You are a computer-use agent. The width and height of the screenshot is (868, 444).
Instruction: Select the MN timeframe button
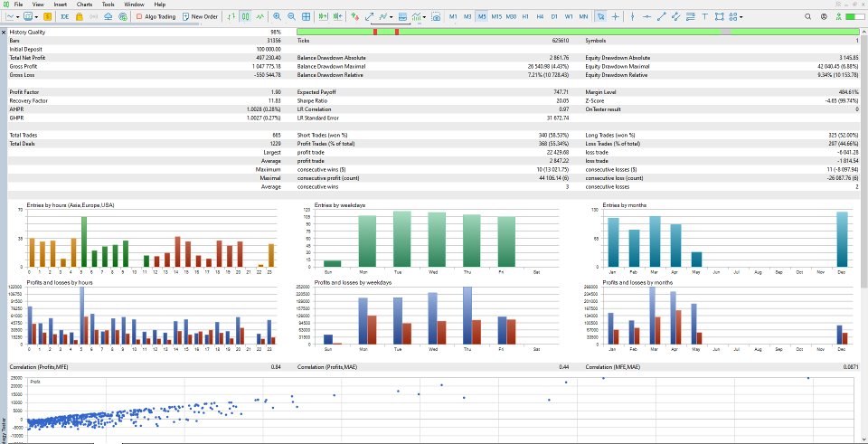click(583, 16)
